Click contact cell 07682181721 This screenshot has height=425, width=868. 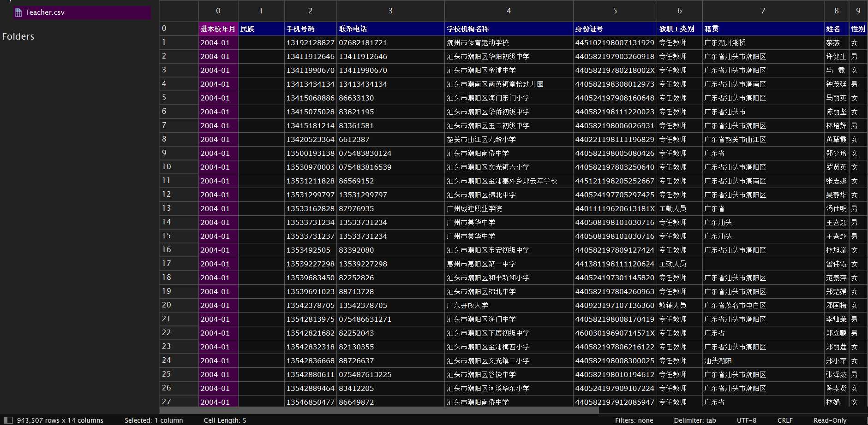(390, 42)
